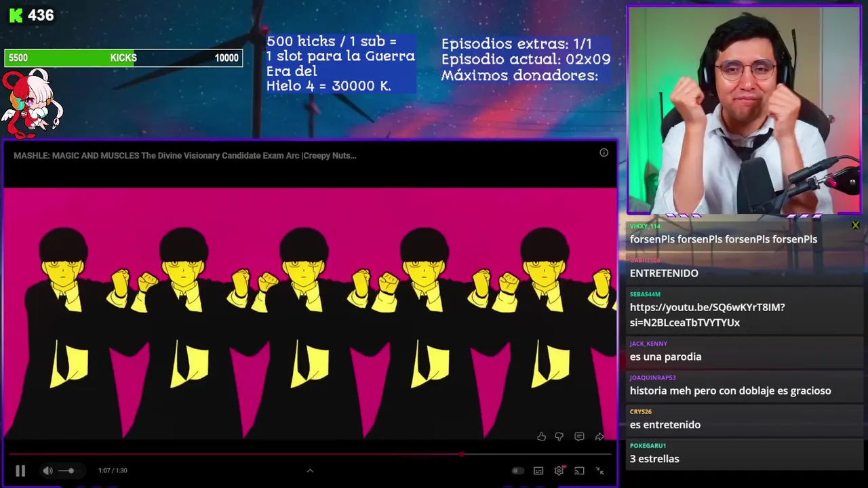Click the '500 kicks / 1 sub' text
Viewport: 868px width, 488px height.
click(x=332, y=42)
